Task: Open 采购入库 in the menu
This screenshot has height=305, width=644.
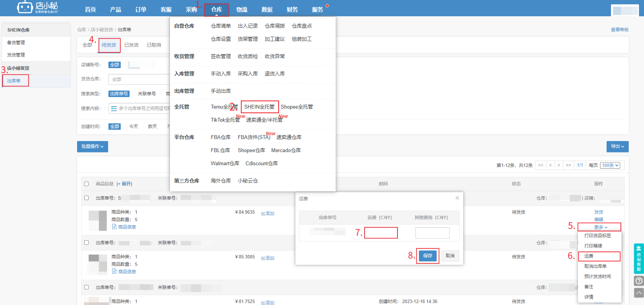Action: (x=248, y=74)
